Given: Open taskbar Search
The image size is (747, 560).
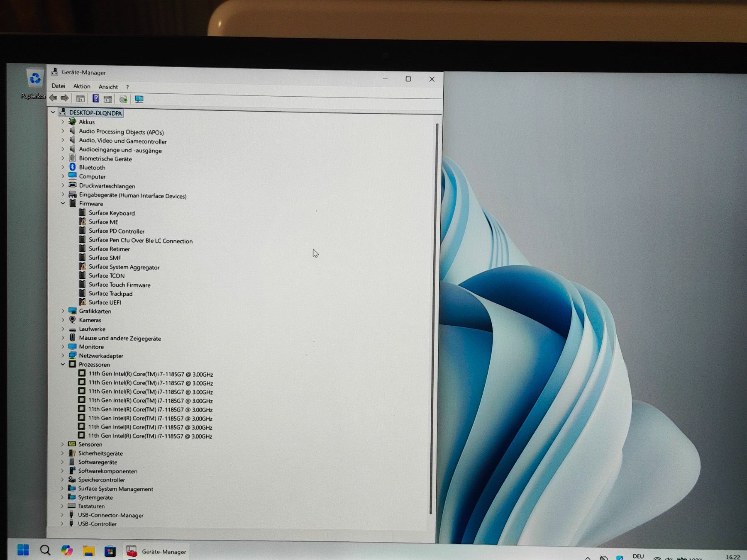Looking at the screenshot, I should 45,550.
